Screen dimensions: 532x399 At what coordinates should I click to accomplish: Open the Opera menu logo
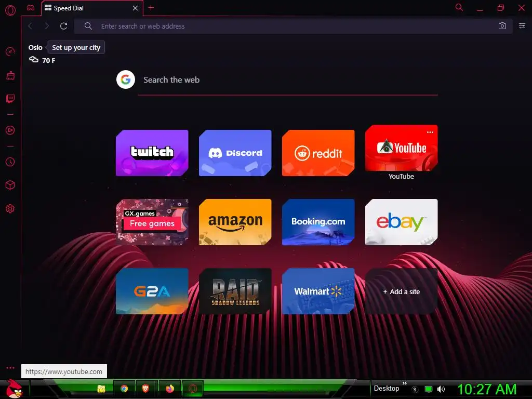10,10
